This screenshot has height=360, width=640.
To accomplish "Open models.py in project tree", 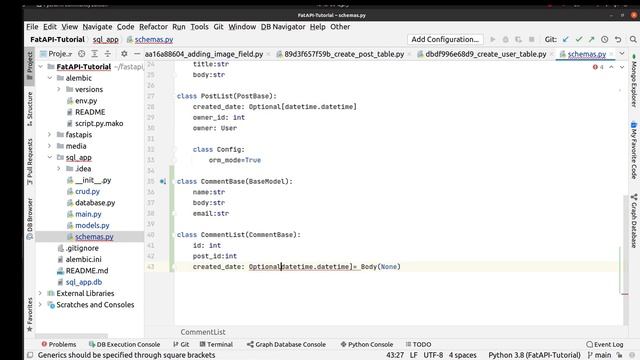I will tap(92, 225).
